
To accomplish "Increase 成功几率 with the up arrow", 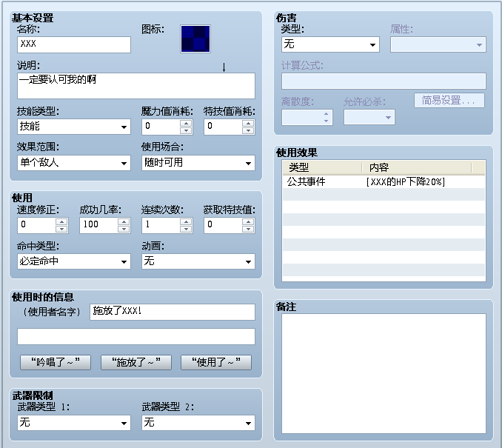I will 124,221.
